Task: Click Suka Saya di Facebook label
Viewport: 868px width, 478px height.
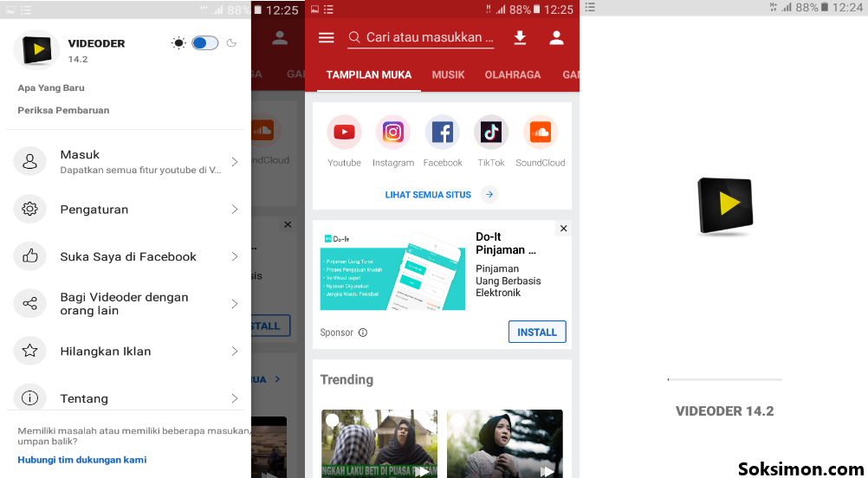Action: (x=128, y=256)
